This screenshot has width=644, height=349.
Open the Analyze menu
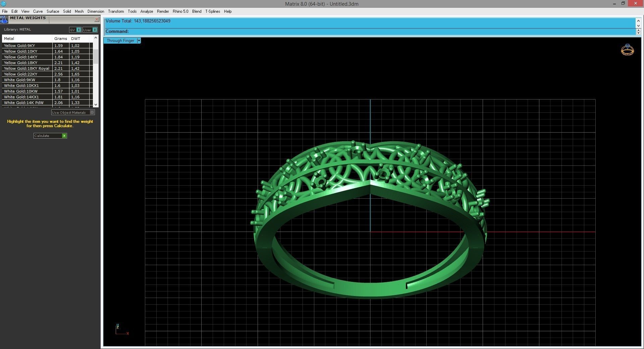coord(147,11)
